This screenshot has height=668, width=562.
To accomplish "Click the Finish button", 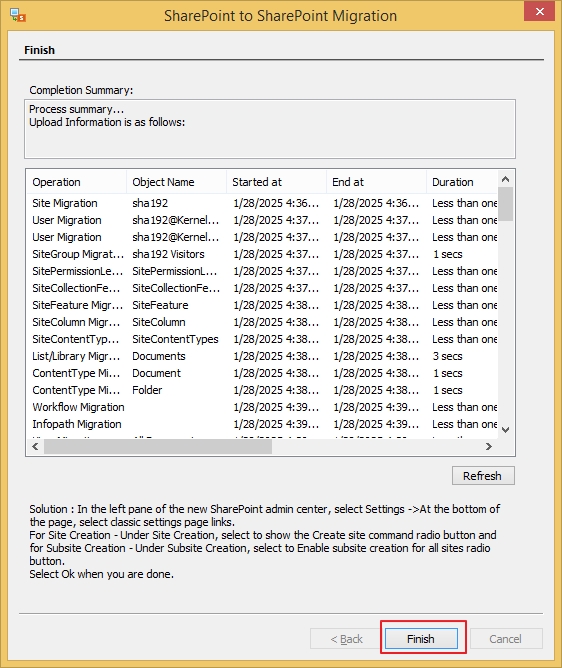I will click(x=421, y=639).
